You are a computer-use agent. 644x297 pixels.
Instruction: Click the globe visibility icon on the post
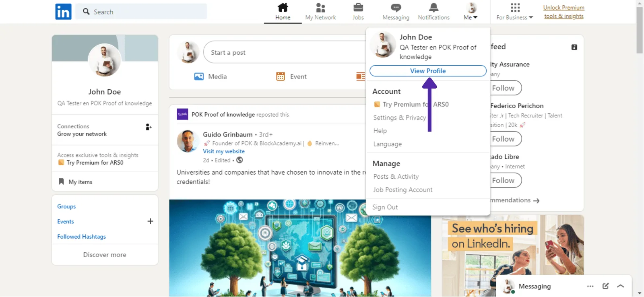click(x=239, y=160)
